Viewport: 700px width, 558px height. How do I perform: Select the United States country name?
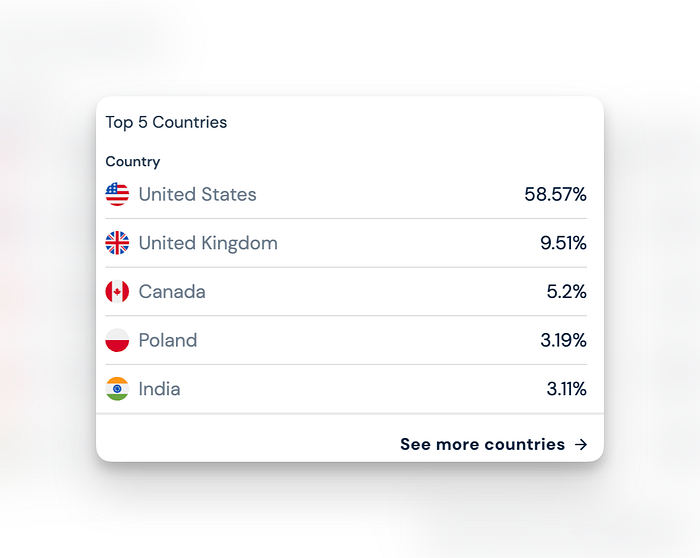click(x=197, y=194)
